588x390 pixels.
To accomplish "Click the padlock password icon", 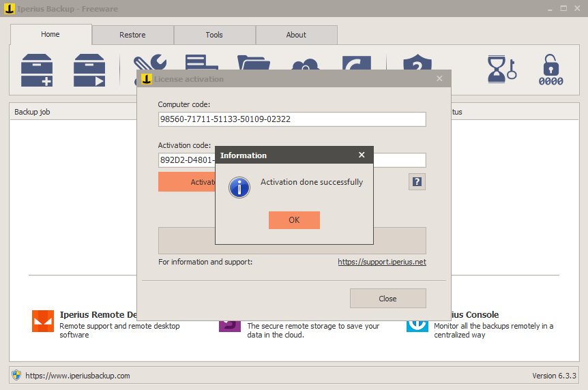I will pos(551,70).
